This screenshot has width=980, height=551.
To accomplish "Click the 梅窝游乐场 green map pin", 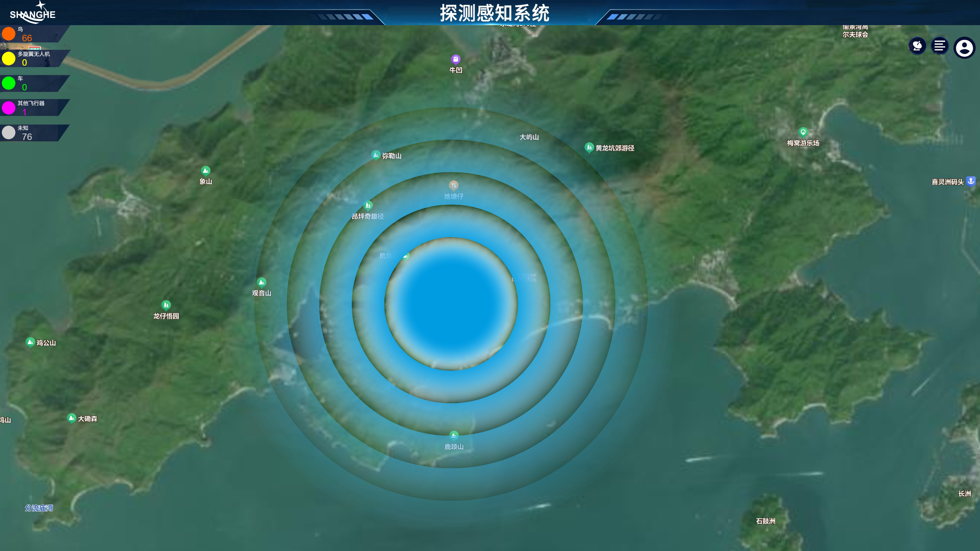I will tap(803, 132).
